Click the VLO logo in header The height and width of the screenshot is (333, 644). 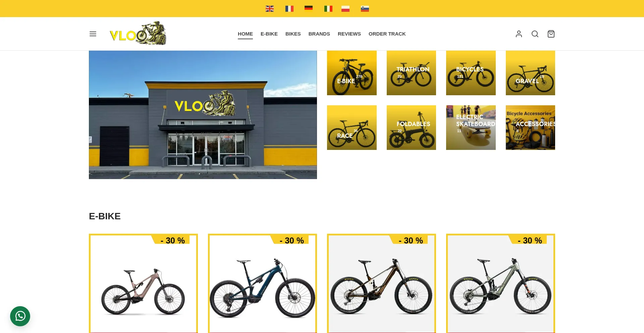tap(138, 34)
